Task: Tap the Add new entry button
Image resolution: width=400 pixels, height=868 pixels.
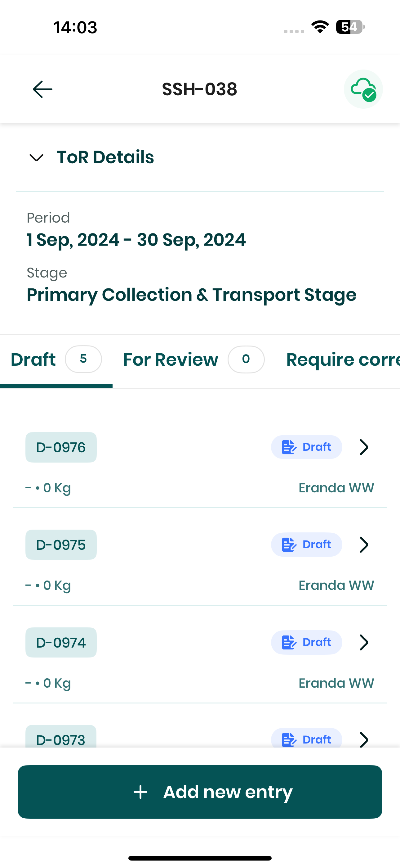Action: (x=200, y=792)
